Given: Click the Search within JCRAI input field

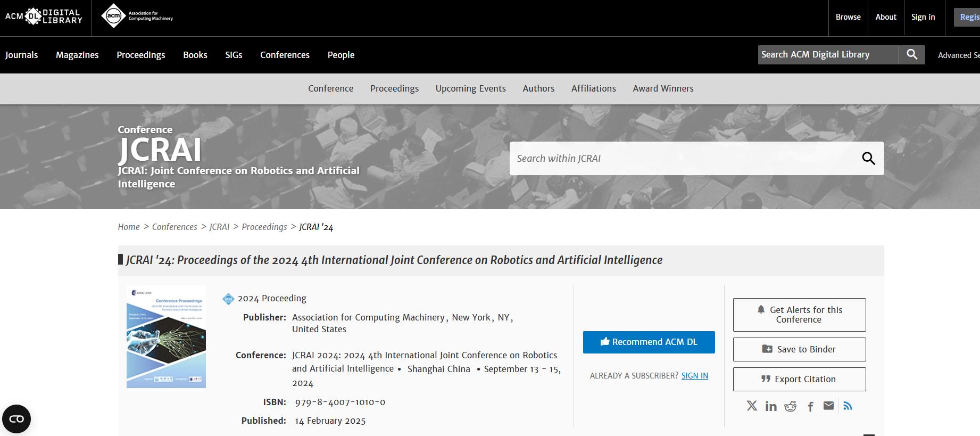Looking at the screenshot, I should (681, 158).
